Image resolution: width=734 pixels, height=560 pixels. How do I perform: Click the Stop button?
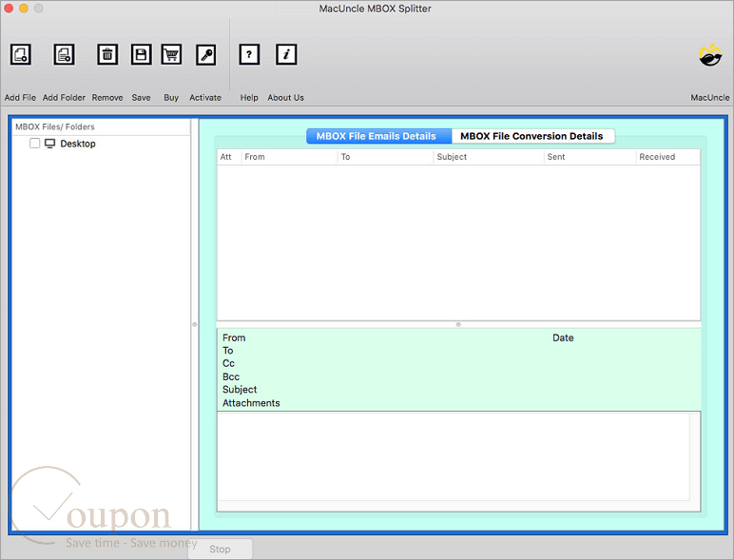(x=220, y=549)
